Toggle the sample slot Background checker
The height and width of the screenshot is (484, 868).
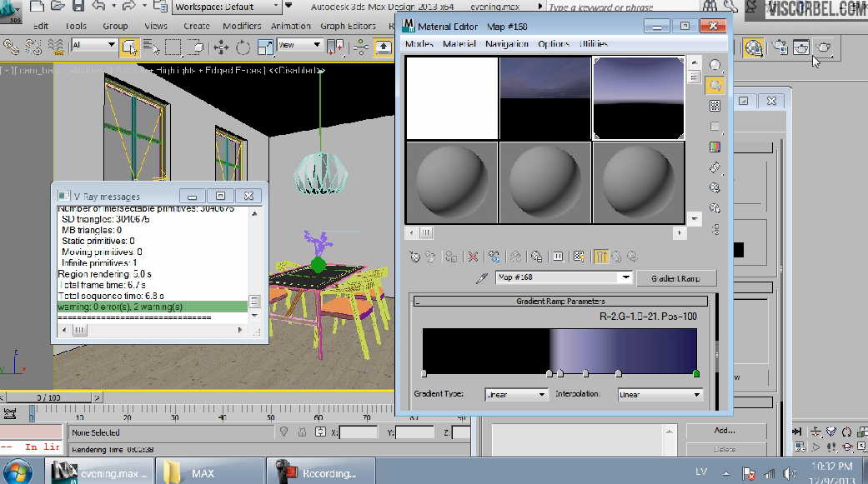715,106
